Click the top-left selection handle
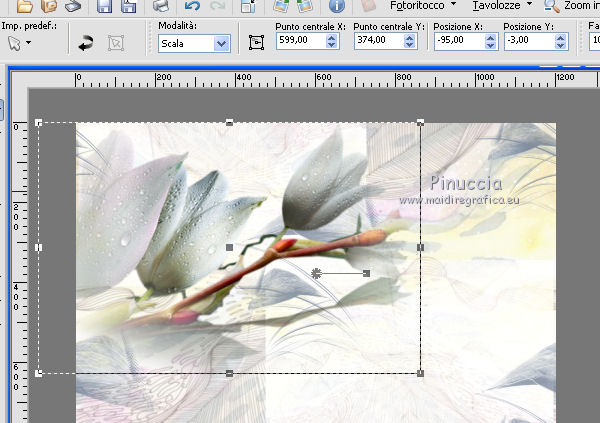 (38, 122)
